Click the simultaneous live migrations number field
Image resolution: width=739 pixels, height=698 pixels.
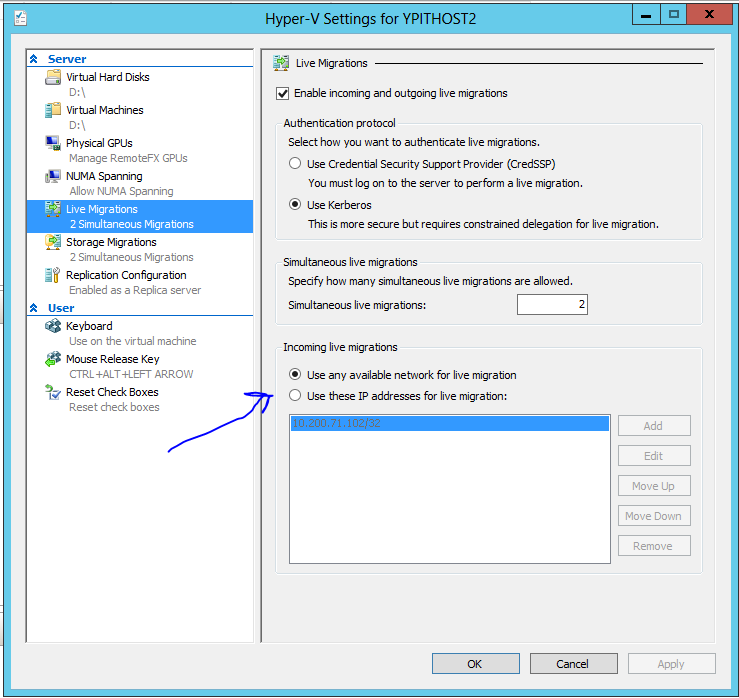(x=552, y=305)
